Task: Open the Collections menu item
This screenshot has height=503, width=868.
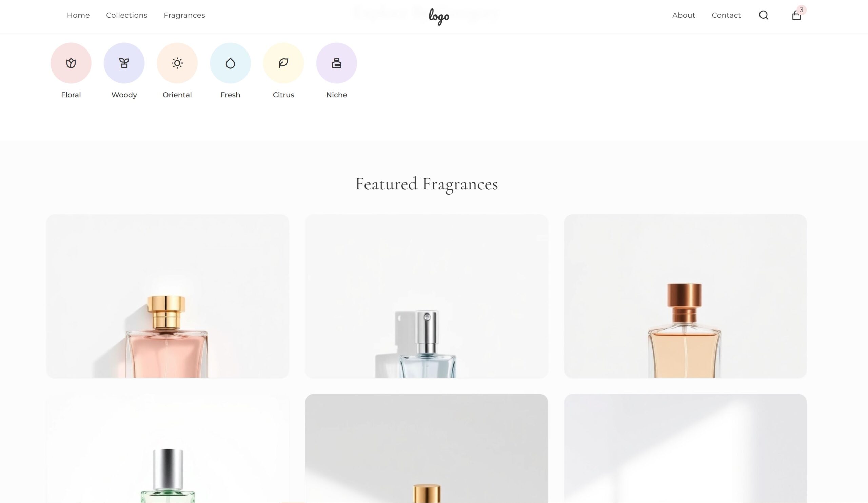Action: click(127, 15)
